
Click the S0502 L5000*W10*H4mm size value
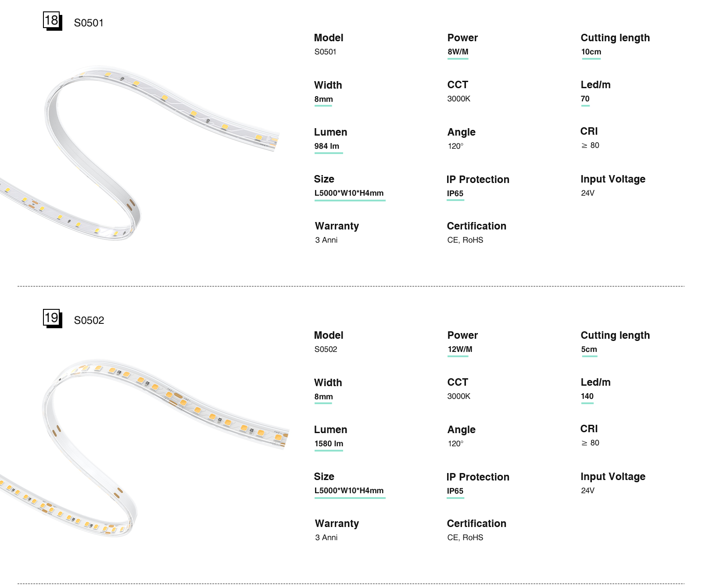click(349, 491)
